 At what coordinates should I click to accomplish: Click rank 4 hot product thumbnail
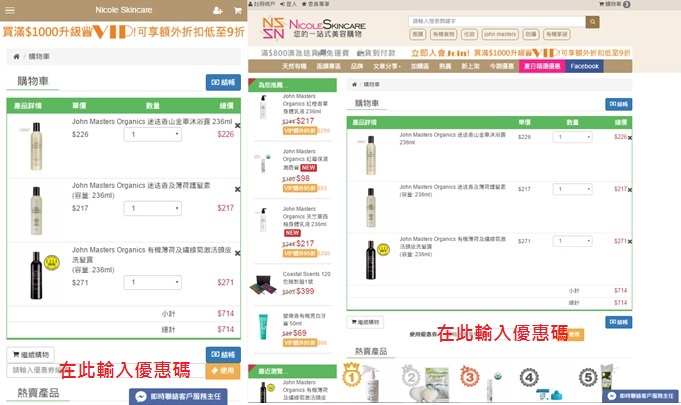point(541,383)
